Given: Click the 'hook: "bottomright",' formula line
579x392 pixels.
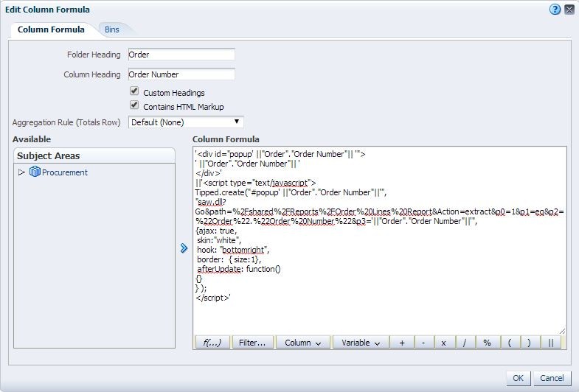Looking at the screenshot, I should [233, 250].
